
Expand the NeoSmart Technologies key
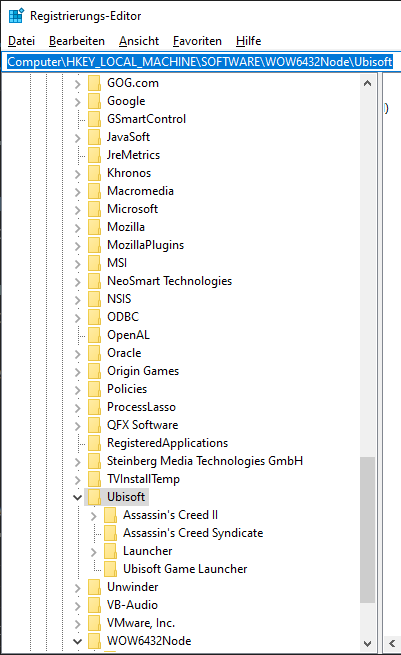pos(78,282)
